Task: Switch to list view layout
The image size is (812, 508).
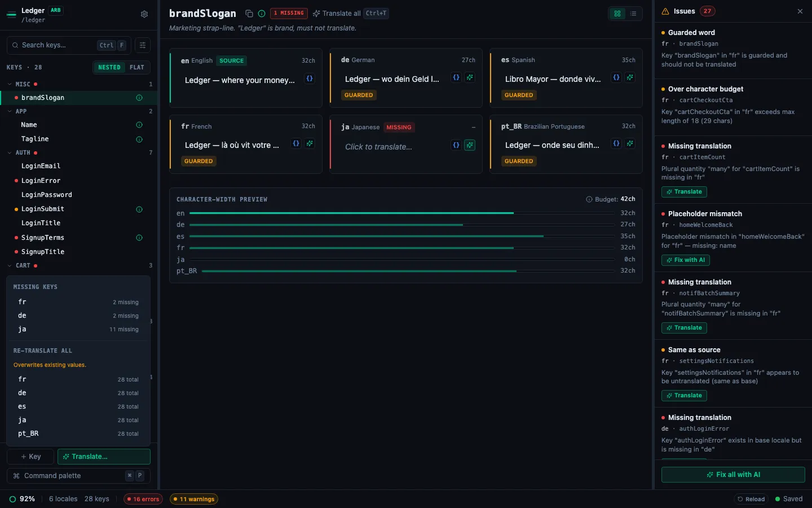Action: click(x=633, y=14)
